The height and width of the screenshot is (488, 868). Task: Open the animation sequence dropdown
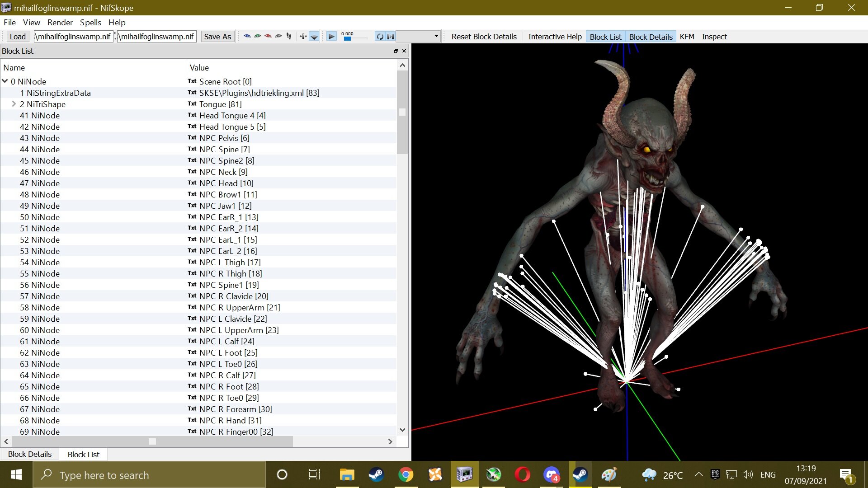point(419,36)
